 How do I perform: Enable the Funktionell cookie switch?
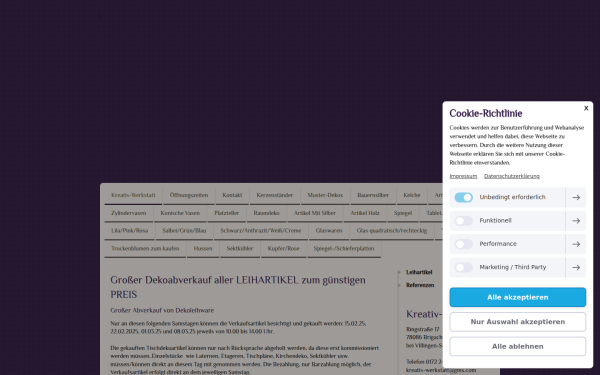click(x=463, y=221)
